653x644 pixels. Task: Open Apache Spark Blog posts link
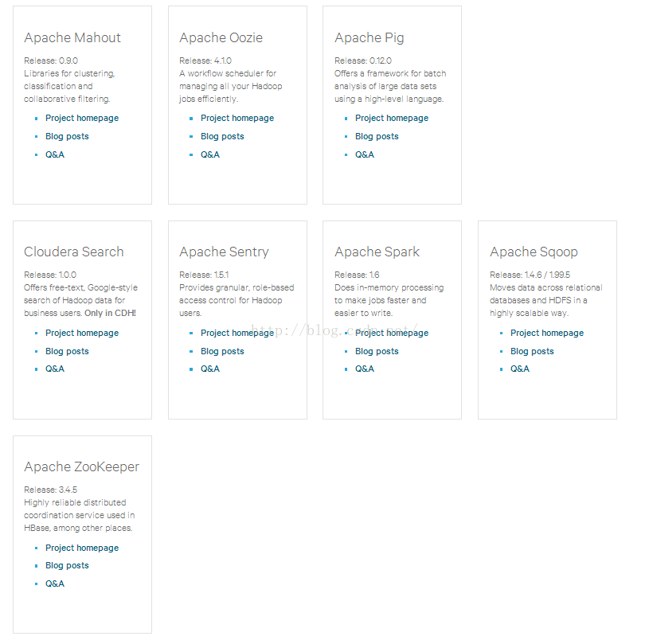coord(377,351)
